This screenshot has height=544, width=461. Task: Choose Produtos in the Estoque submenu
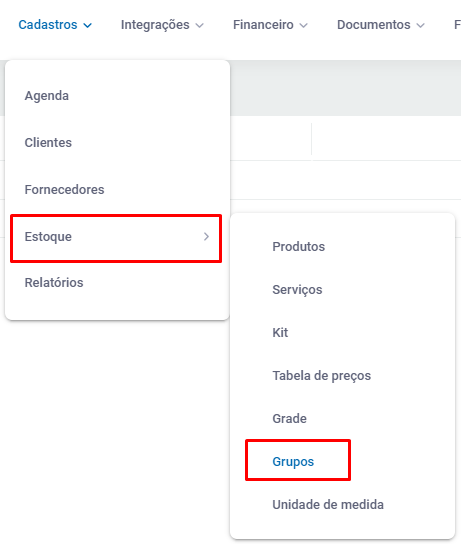pyautogui.click(x=298, y=247)
